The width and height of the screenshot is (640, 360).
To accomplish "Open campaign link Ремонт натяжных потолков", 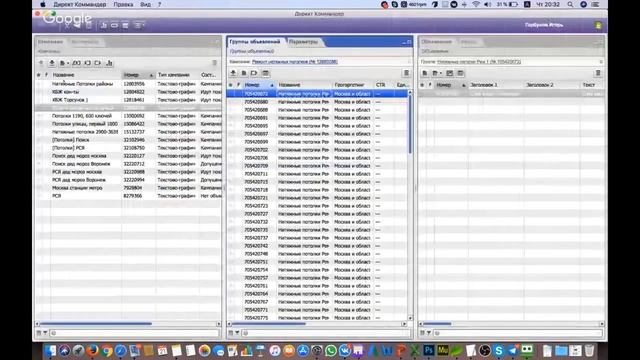I will tap(295, 62).
